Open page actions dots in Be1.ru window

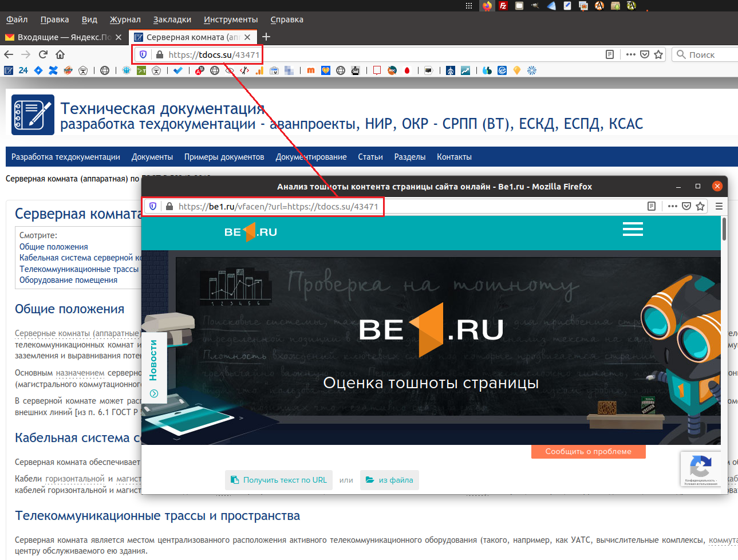673,206
